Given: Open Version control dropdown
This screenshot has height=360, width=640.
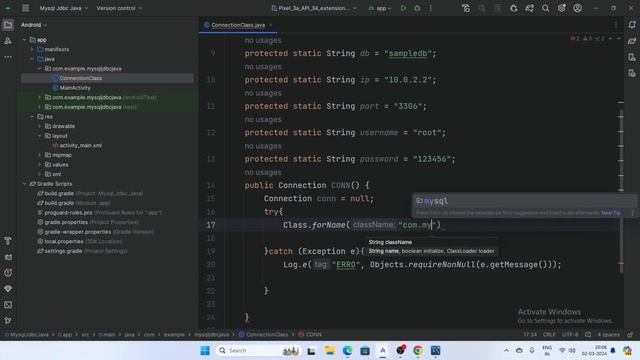Looking at the screenshot, I should [x=119, y=8].
